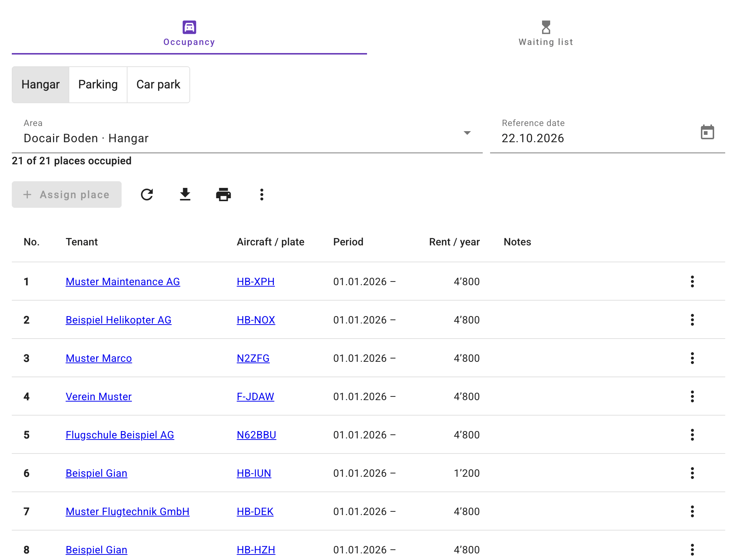Image resolution: width=737 pixels, height=560 pixels.
Task: Open aircraft link HB-NOX
Action: [256, 320]
